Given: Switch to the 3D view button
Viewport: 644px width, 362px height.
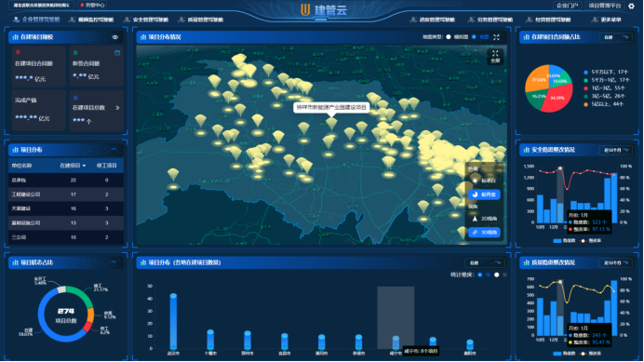Looking at the screenshot, I should pyautogui.click(x=484, y=232).
